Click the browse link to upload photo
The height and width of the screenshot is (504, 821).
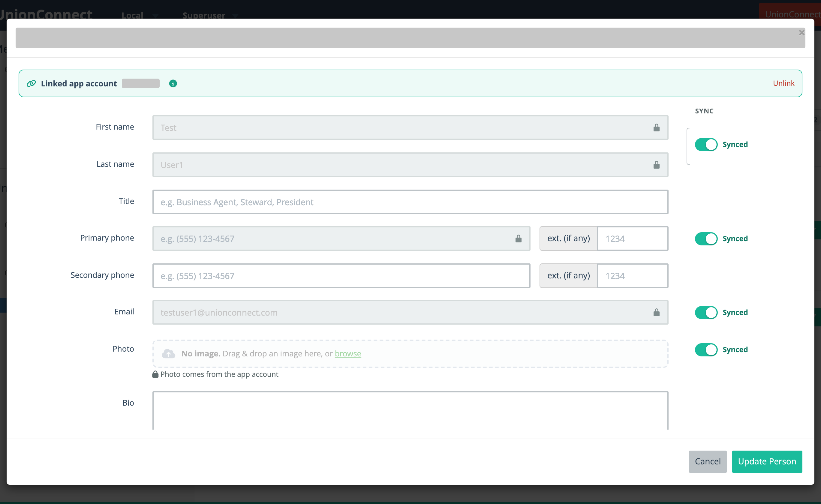[x=348, y=353]
